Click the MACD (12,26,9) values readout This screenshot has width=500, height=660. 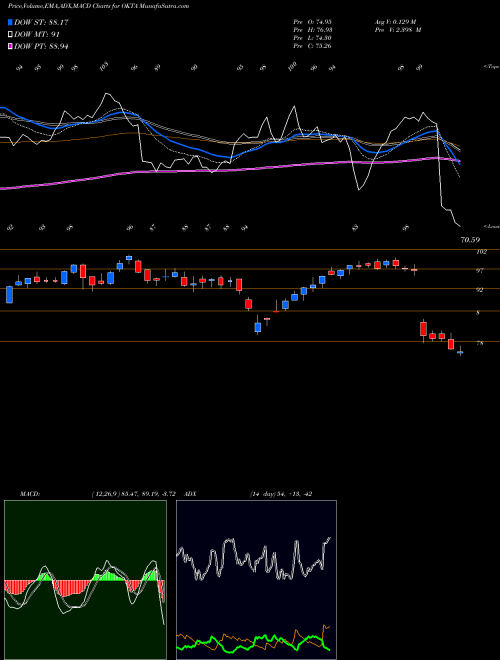tap(133, 494)
